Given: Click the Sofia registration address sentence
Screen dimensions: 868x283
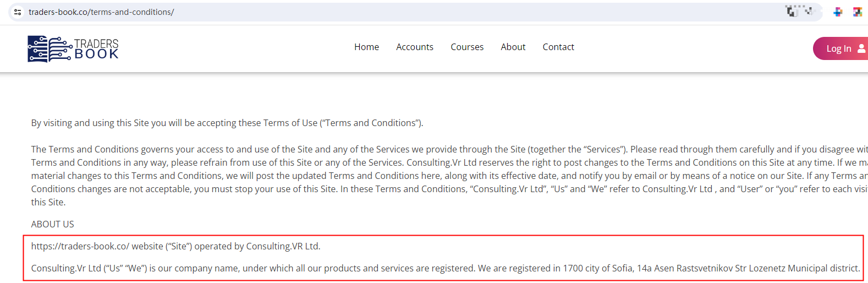Looking at the screenshot, I should pos(445,269).
